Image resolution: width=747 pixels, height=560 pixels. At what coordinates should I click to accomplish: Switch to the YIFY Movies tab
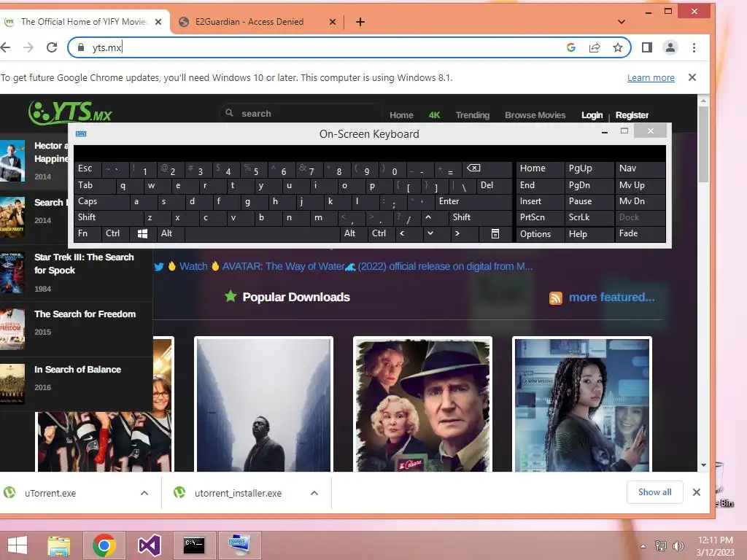pos(85,22)
